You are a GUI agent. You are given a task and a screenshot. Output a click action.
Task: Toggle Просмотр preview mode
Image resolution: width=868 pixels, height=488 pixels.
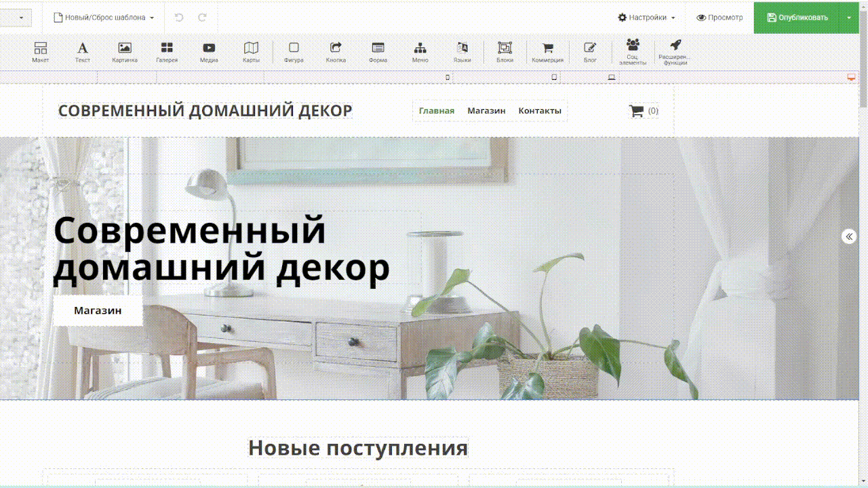719,18
